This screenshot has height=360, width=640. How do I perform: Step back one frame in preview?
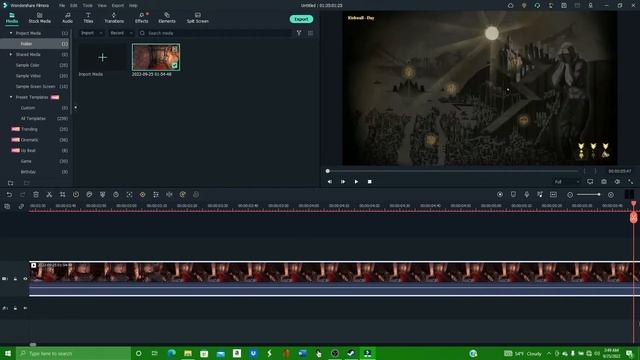[x=330, y=182]
